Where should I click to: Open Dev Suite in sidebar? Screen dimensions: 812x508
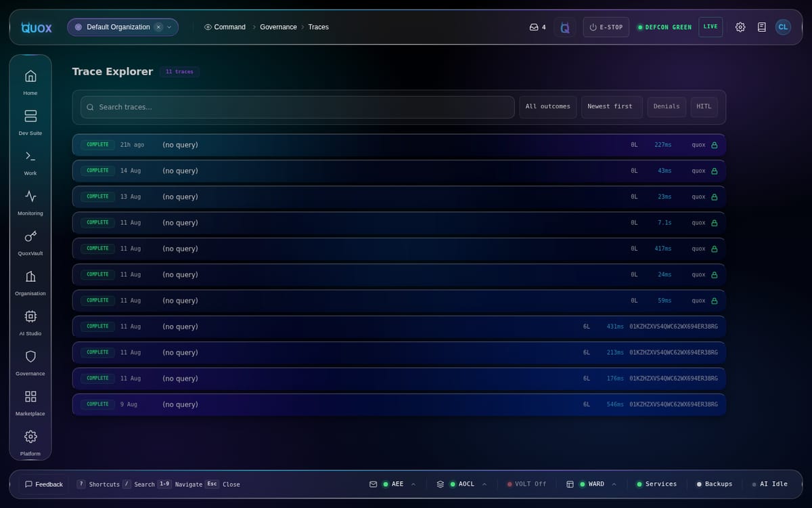click(30, 121)
